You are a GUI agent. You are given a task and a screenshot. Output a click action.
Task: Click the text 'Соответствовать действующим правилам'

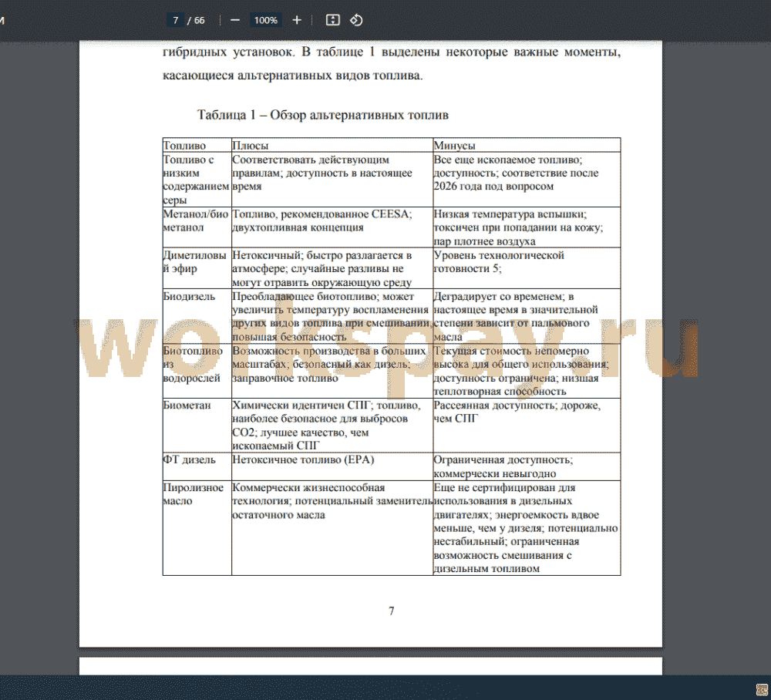click(x=310, y=167)
